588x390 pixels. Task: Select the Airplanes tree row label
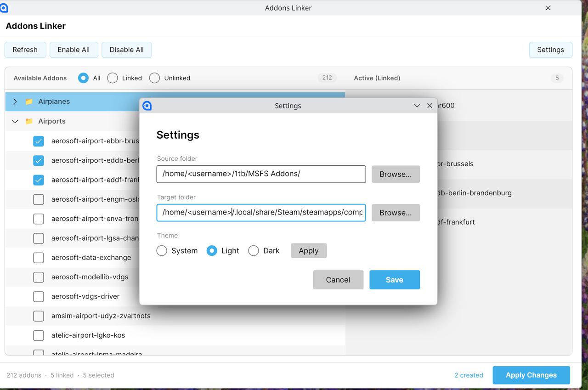54,102
